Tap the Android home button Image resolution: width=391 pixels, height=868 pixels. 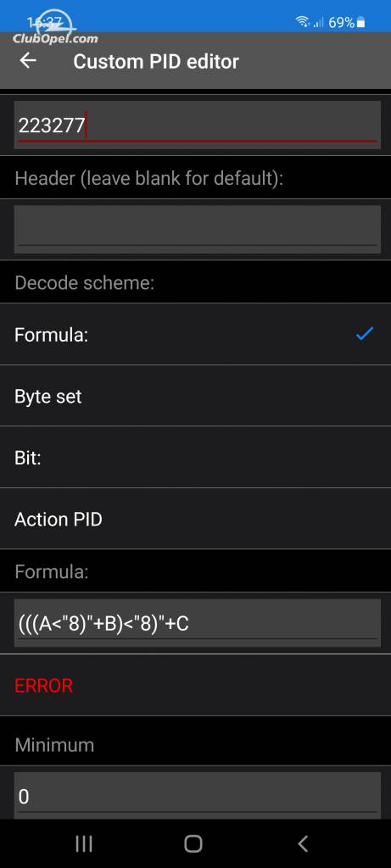click(193, 843)
